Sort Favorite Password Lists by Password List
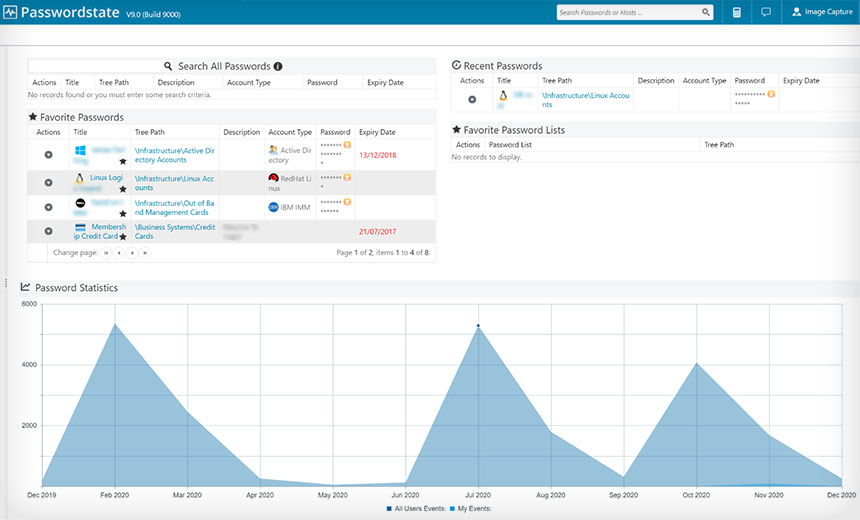Image resolution: width=860 pixels, height=520 pixels. coord(510,145)
